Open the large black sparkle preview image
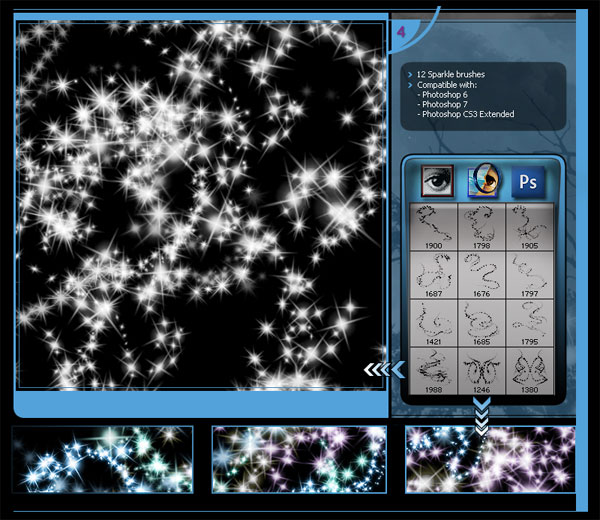The image size is (600, 520). (200, 205)
